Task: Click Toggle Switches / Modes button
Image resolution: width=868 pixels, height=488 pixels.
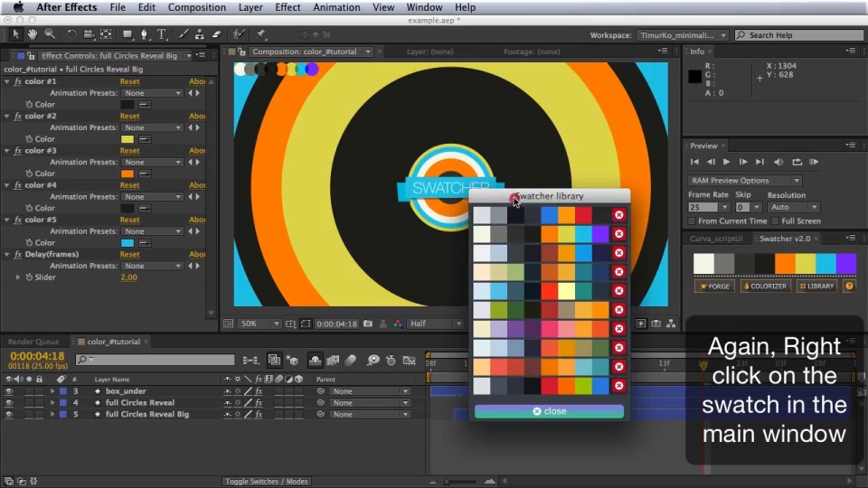Action: (x=267, y=482)
